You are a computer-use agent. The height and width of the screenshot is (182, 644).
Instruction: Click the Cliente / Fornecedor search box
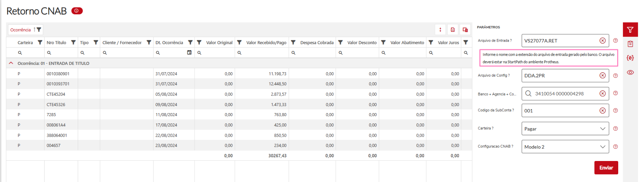127,53
